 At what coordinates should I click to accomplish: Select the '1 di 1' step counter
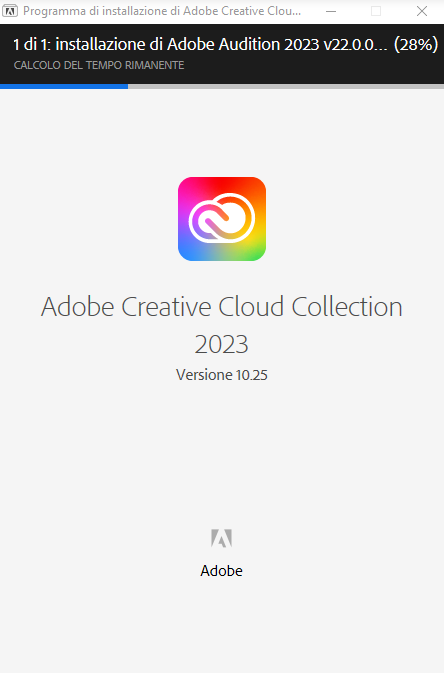(x=30, y=44)
